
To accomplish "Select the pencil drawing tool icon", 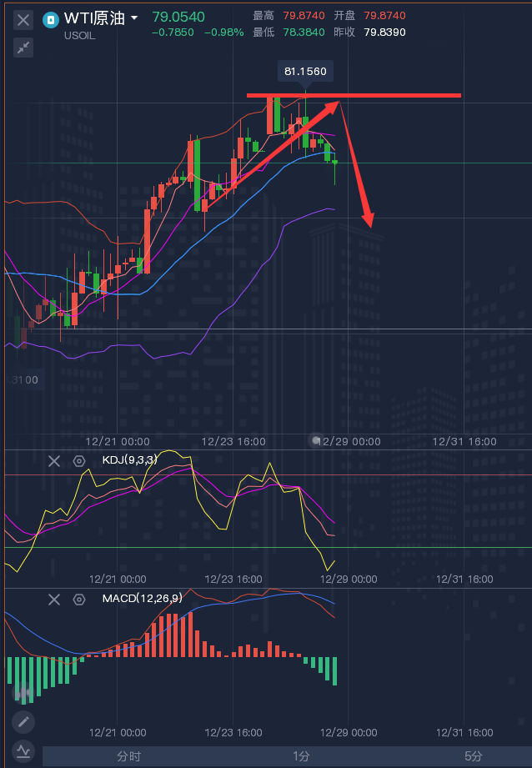I will [23, 722].
